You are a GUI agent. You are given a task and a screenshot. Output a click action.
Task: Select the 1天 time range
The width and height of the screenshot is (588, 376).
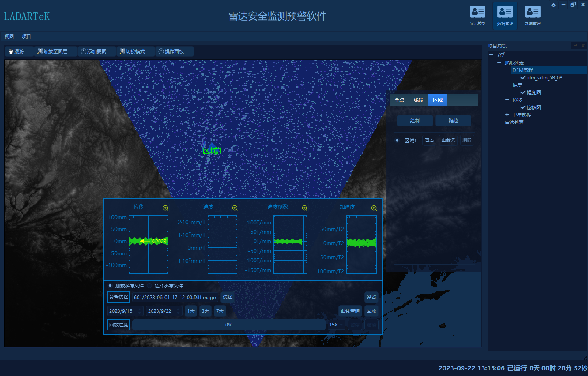point(191,311)
